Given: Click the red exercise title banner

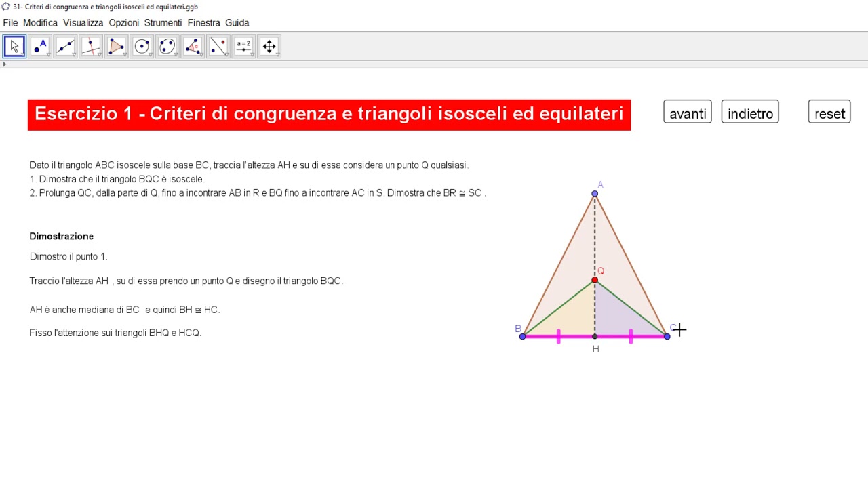Looking at the screenshot, I should click(329, 115).
